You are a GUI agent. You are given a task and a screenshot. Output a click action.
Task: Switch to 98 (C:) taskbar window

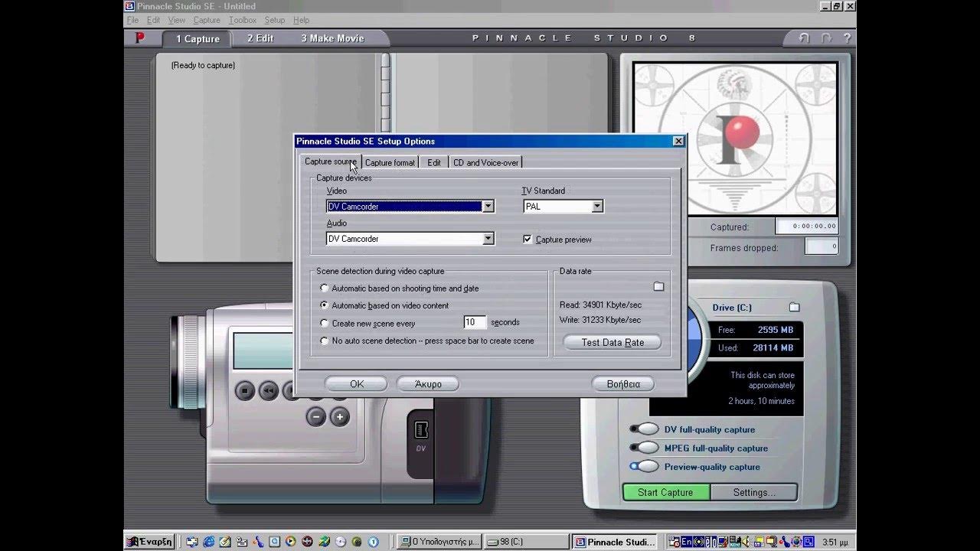click(527, 542)
